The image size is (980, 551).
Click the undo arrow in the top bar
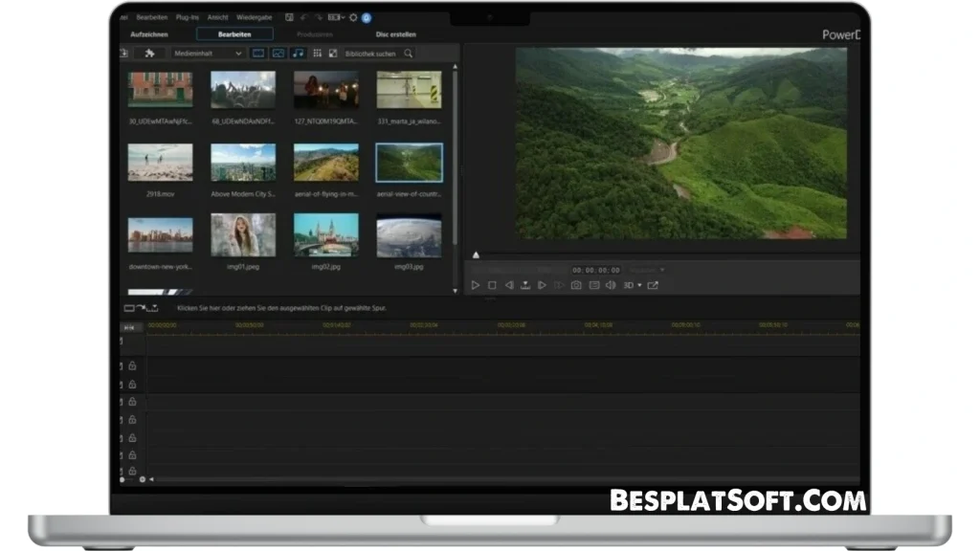(304, 17)
